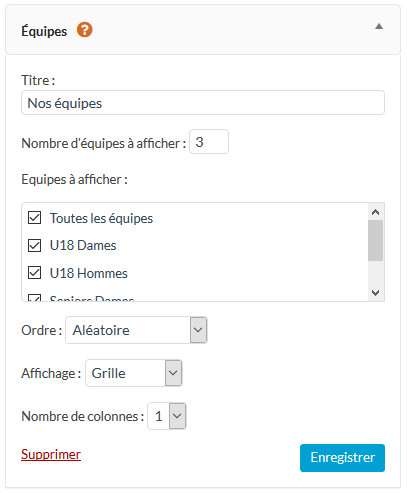
Task: Open the Affichage dropdown showing Grille
Action: (x=134, y=373)
